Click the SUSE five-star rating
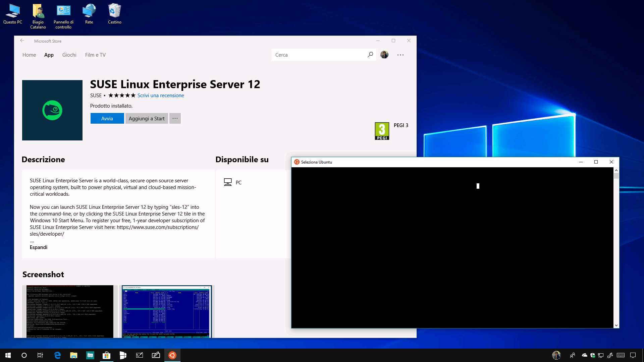 coord(122,96)
